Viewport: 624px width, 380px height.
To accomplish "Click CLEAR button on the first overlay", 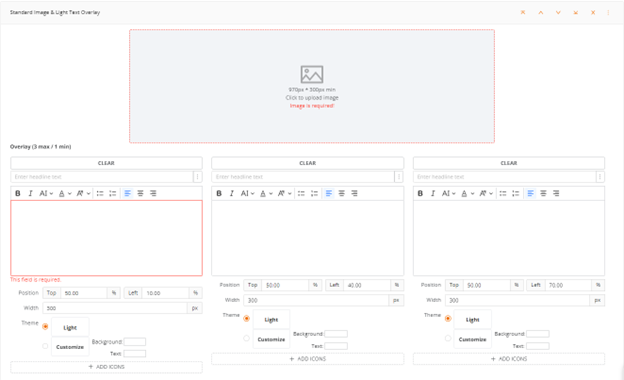I will point(106,163).
